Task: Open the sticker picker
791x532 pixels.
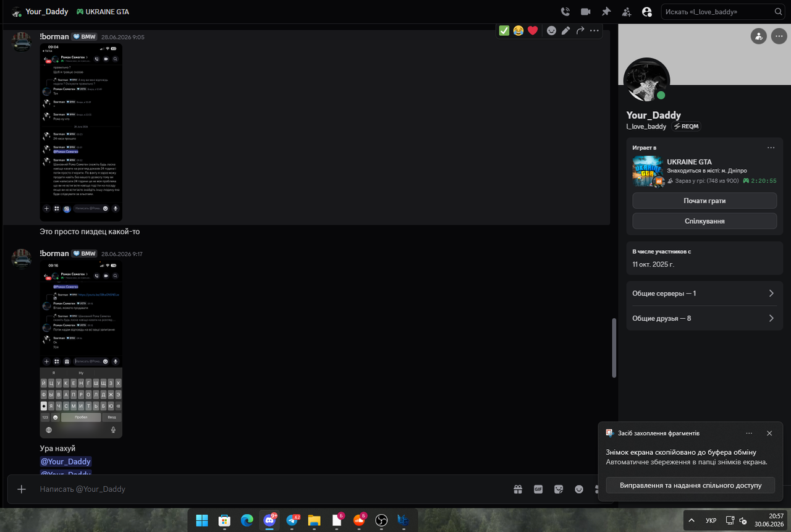Action: tap(559, 489)
